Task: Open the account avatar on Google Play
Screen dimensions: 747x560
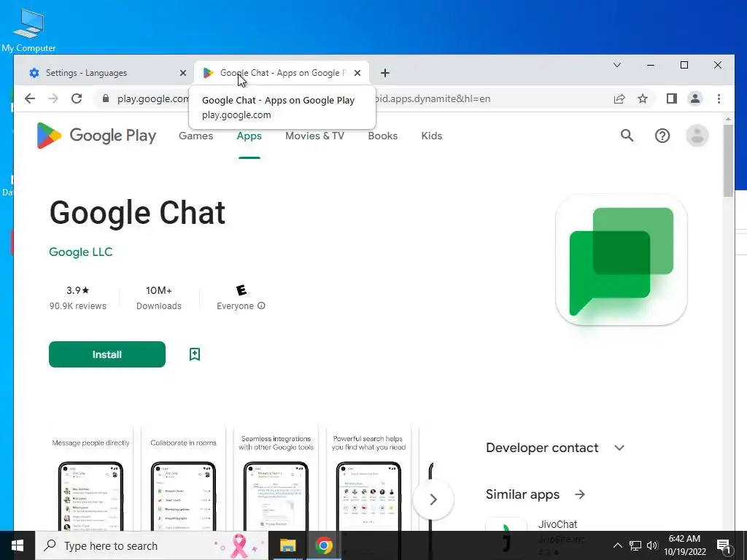Action: (x=697, y=136)
